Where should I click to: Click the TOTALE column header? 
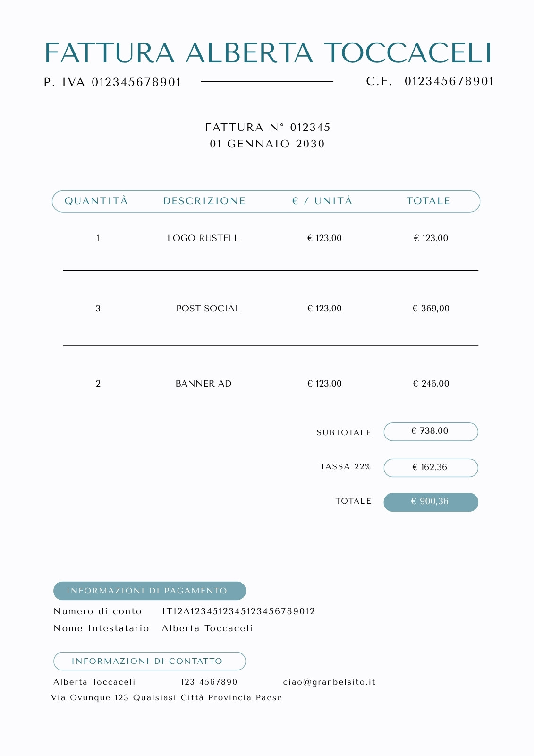coord(429,201)
